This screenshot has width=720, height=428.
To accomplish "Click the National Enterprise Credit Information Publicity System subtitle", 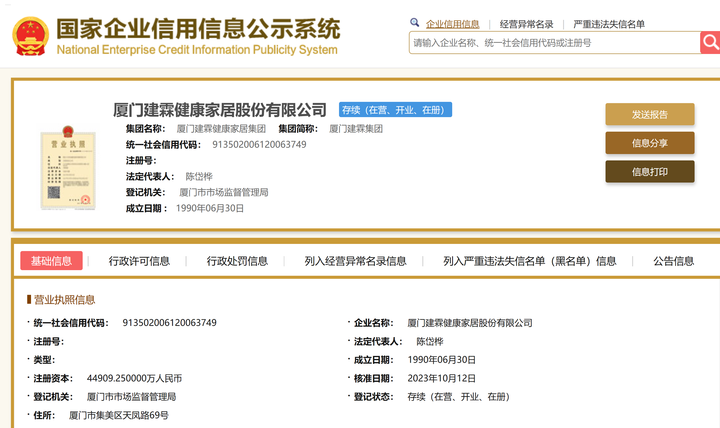I will point(197,50).
